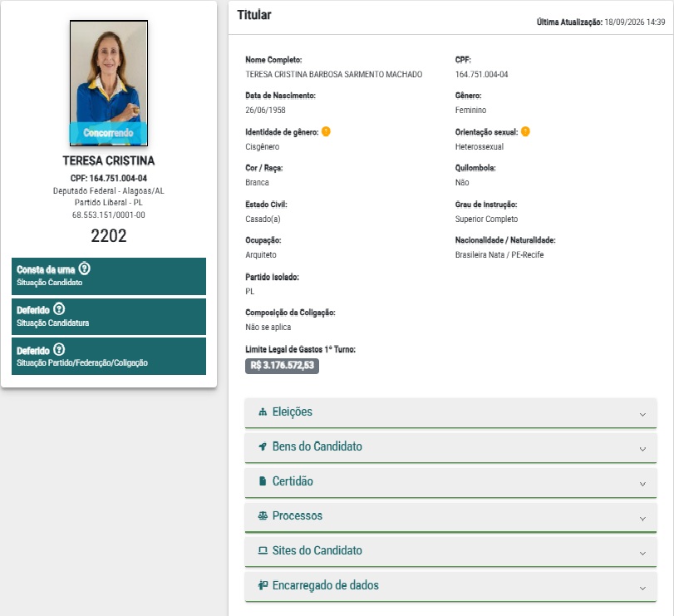Click the Bens do Candidato icon
This screenshot has height=616, width=674.
click(x=263, y=446)
